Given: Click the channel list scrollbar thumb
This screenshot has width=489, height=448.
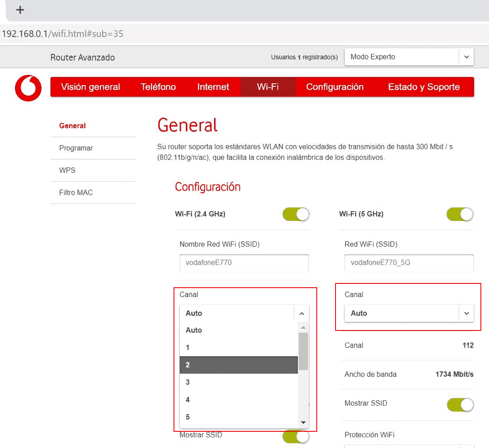Looking at the screenshot, I should pyautogui.click(x=303, y=351).
